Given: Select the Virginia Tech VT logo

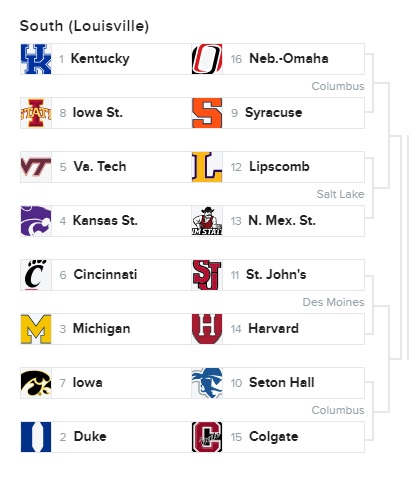Looking at the screenshot, I should [36, 167].
